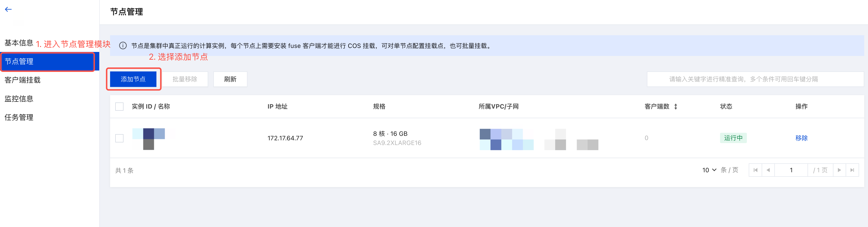Viewport: 868px width, 227px height.
Task: Click the 刷新 button
Action: (x=230, y=79)
